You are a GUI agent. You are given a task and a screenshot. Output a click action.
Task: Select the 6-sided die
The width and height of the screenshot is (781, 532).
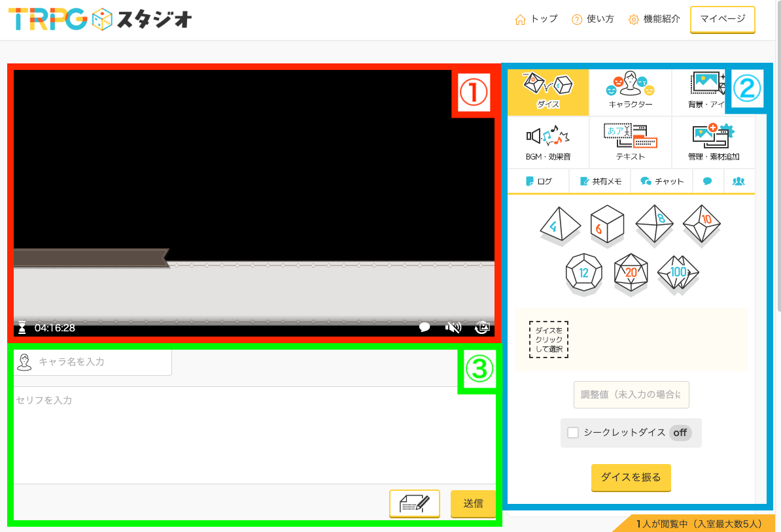pos(606,225)
